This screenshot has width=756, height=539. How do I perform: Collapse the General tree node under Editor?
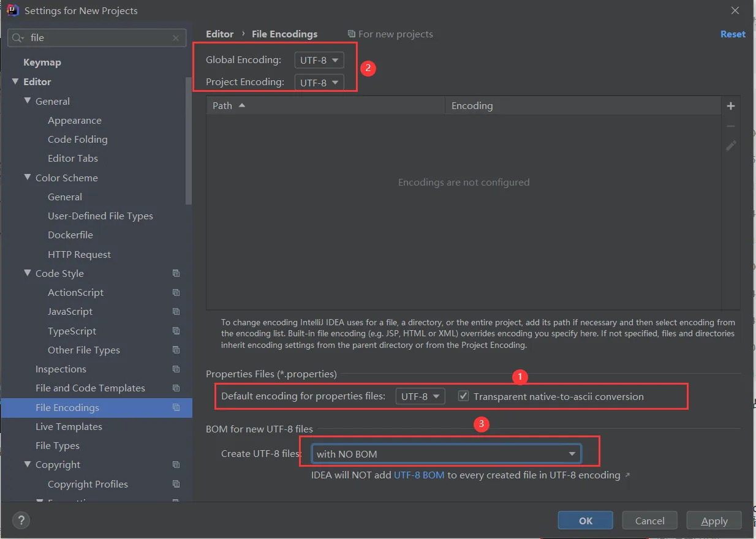[28, 101]
